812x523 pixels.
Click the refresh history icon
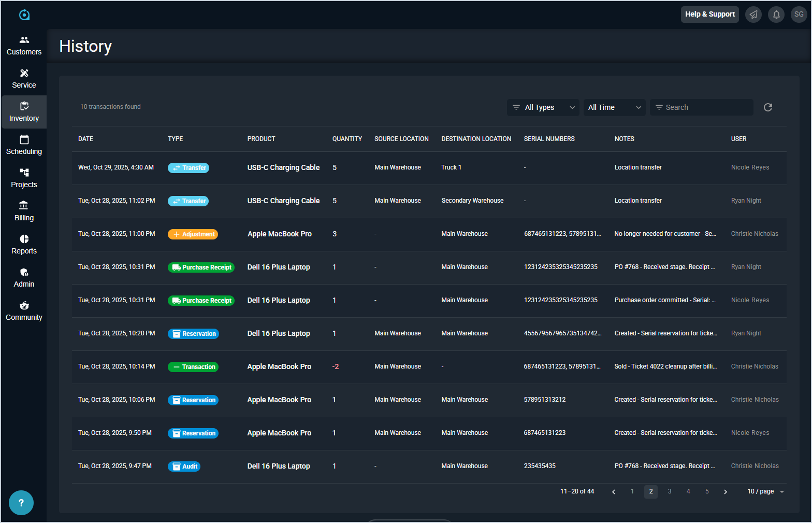[767, 107]
